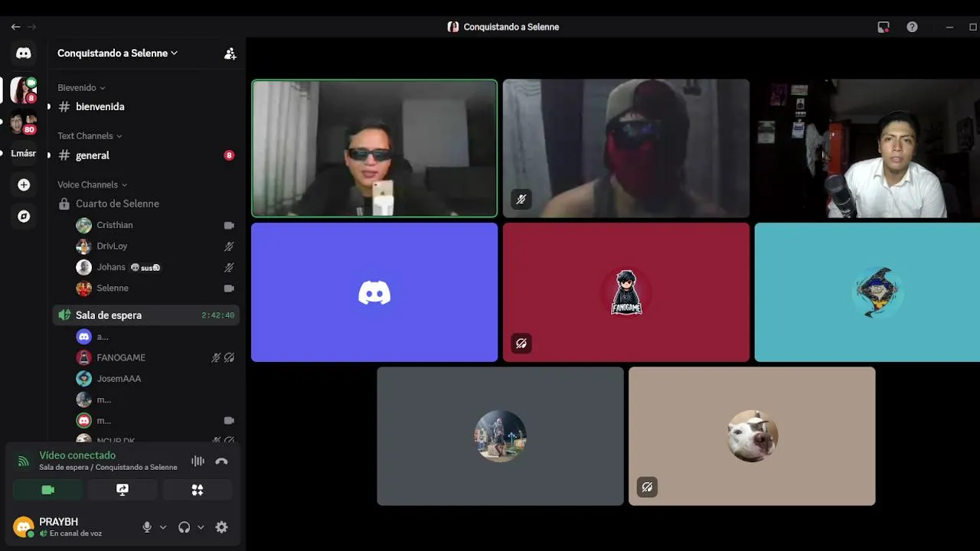The image size is (980, 551).
Task: Focus the green-bordered speaking video tile
Action: [374, 148]
